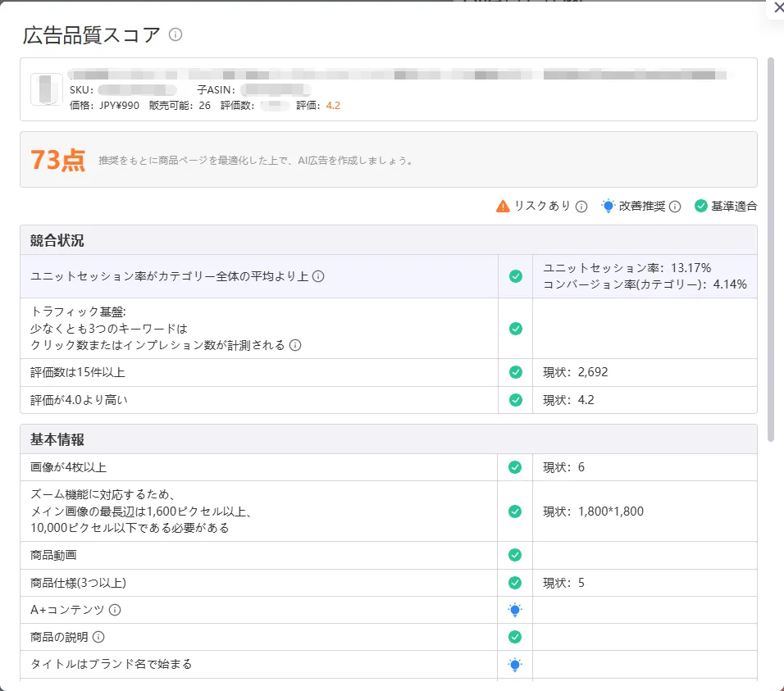
Task: Click 現状: 1,800*1,800 image size value
Action: (x=594, y=511)
